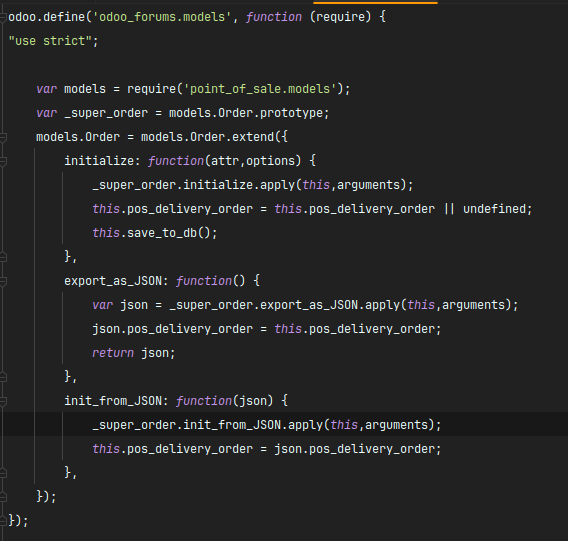
Task: Click the undefined keyword in initialize
Action: [x=494, y=209]
